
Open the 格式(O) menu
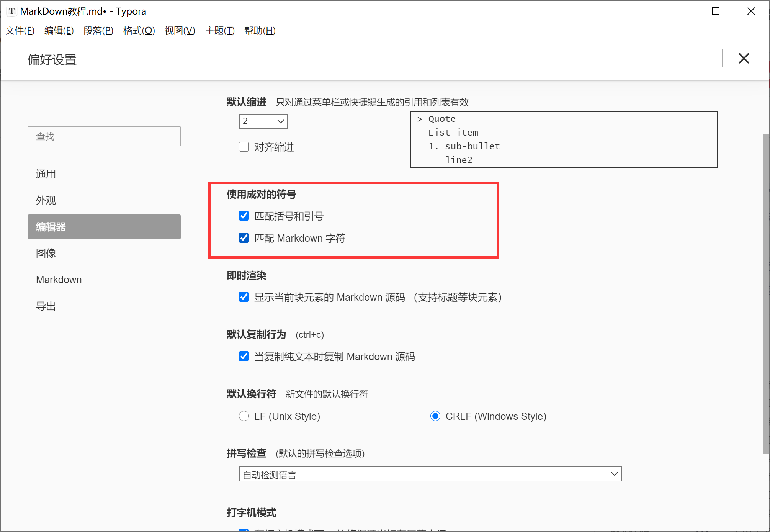[x=139, y=31]
